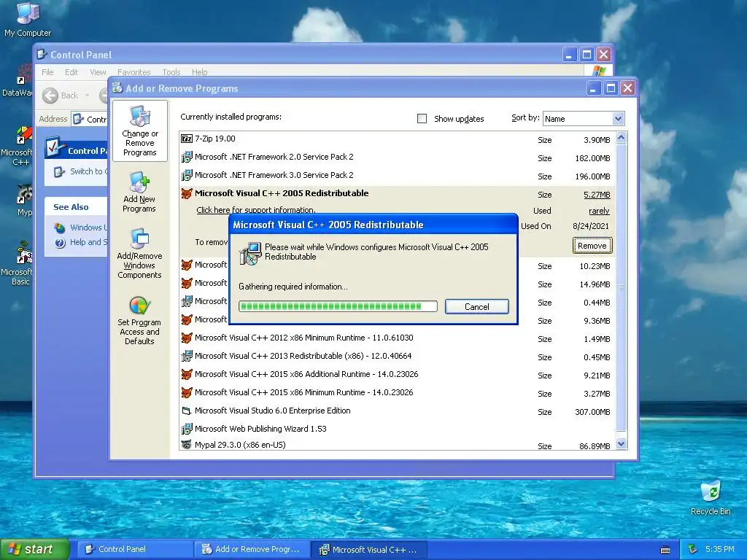Click the 5.27MB size value link
The image size is (747, 560).
coord(597,194)
